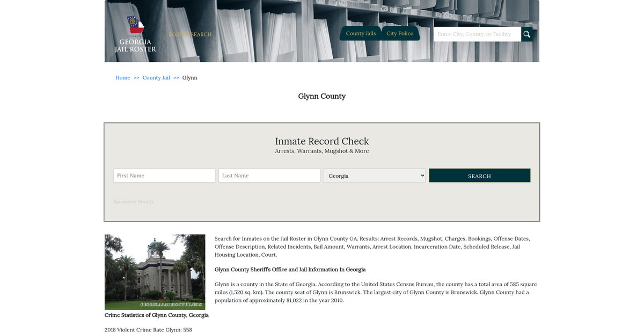Expand the Georgia state dropdown

(x=375, y=176)
